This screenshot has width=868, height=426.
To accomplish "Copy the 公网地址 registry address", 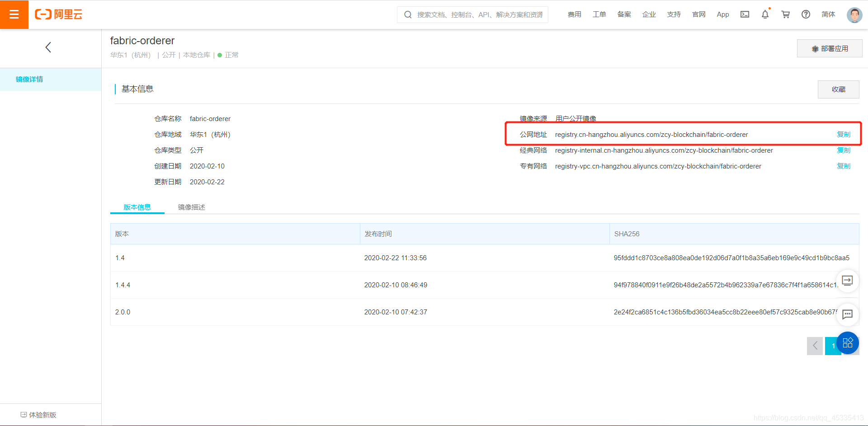I will coord(844,134).
